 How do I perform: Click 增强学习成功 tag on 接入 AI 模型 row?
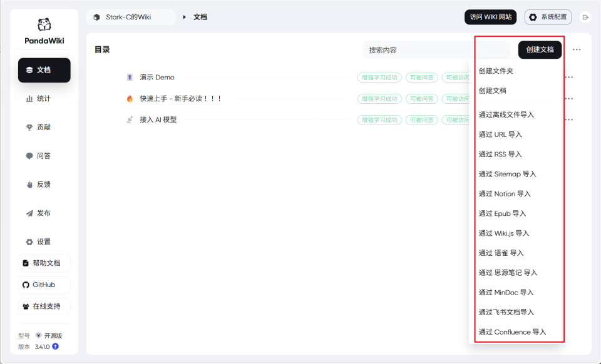[x=379, y=120]
